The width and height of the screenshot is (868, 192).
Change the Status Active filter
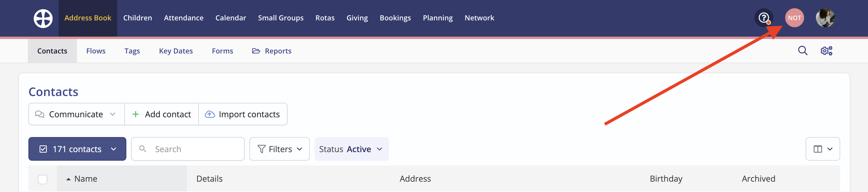(351, 149)
